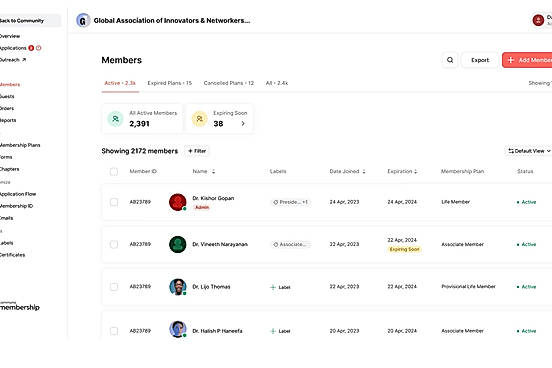
Task: Click the Default View swap icon
Action: [511, 151]
